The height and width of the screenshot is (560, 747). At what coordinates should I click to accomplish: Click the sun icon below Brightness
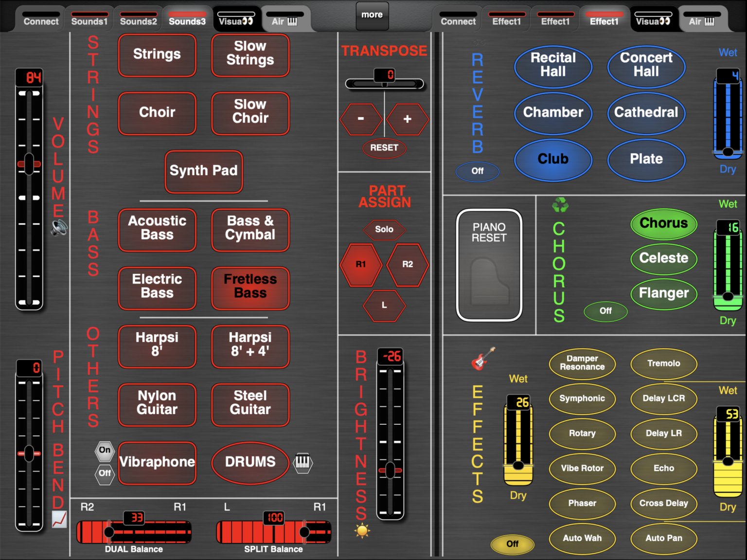pyautogui.click(x=362, y=531)
